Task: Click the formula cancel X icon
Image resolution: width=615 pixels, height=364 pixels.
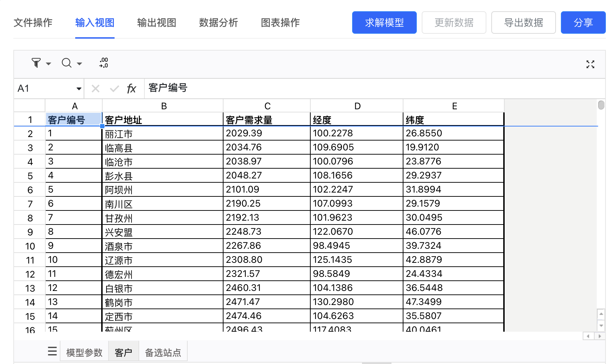Action: 96,89
